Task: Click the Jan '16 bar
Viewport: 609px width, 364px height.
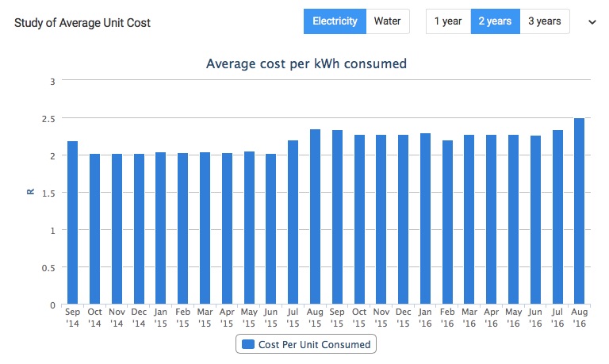Action: tap(425, 219)
